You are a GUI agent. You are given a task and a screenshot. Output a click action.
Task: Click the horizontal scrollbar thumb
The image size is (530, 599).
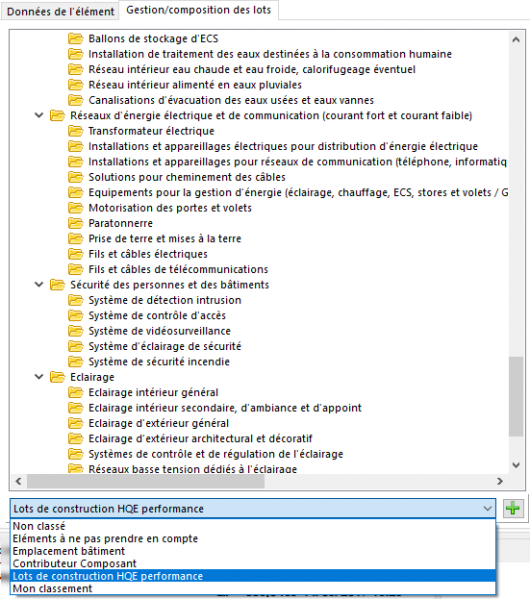146,481
